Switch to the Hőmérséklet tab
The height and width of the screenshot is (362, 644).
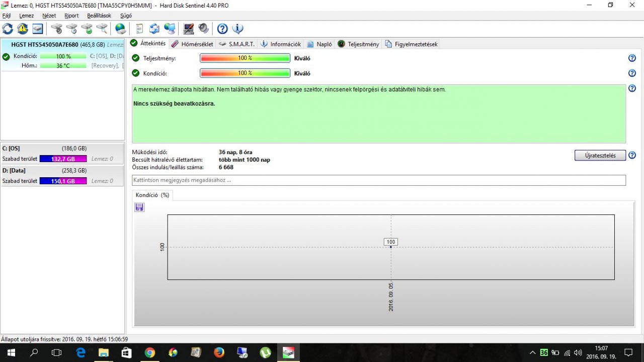pyautogui.click(x=192, y=44)
